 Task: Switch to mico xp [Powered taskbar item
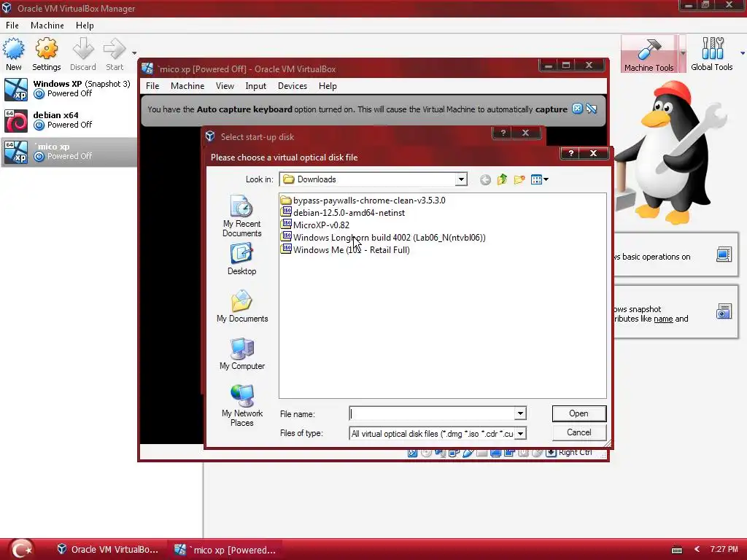[x=225, y=550]
